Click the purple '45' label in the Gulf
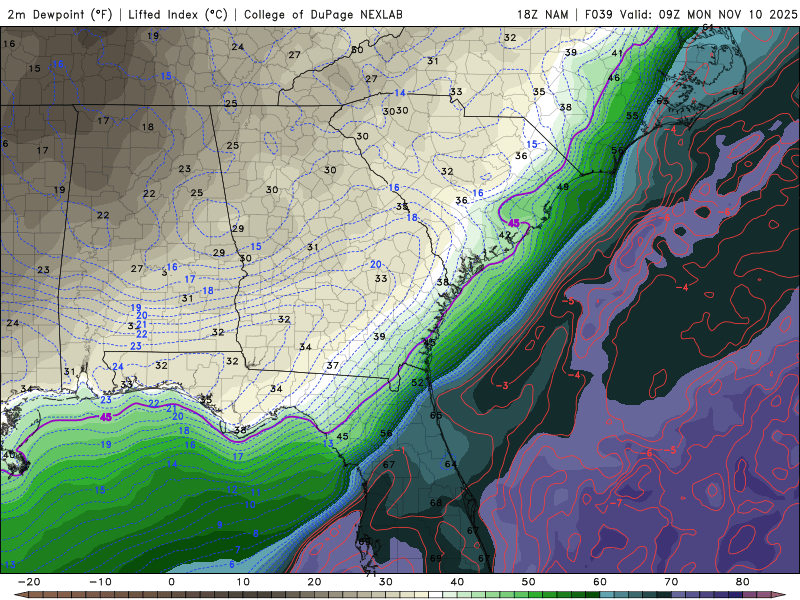This screenshot has width=800, height=600. coord(106,417)
